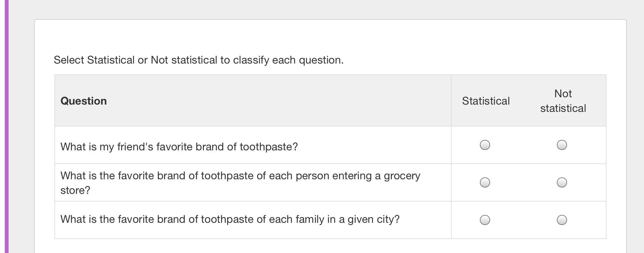Click the Not statistical column header
This screenshot has width=644, height=253.
[x=563, y=101]
